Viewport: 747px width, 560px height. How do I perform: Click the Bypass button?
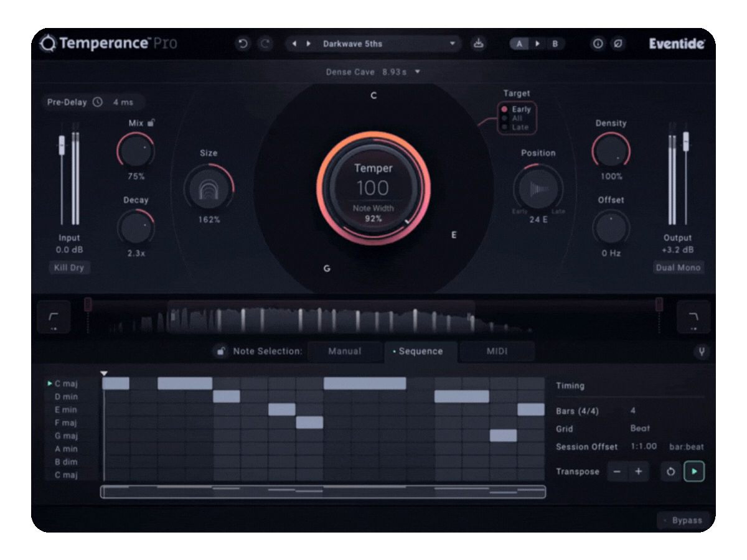pos(684,520)
